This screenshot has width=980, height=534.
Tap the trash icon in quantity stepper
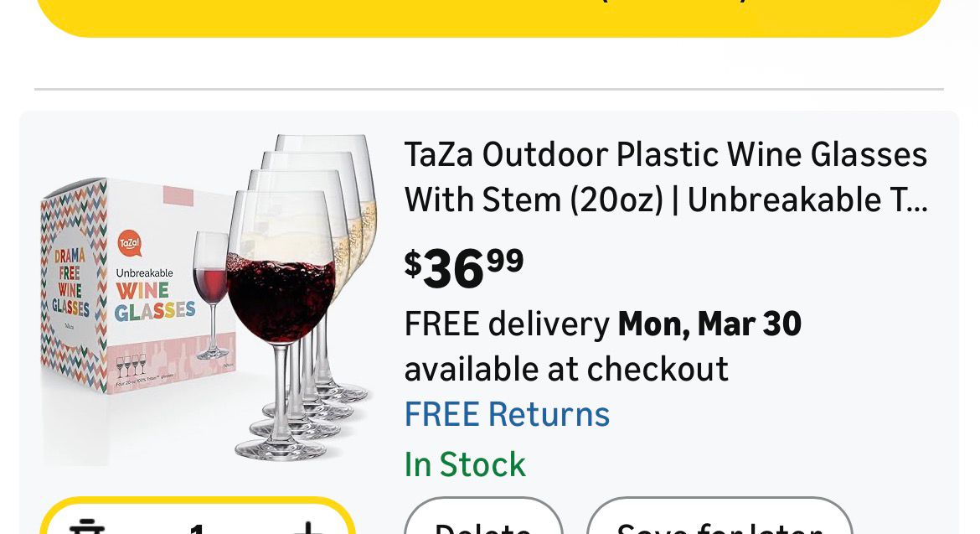(87, 527)
